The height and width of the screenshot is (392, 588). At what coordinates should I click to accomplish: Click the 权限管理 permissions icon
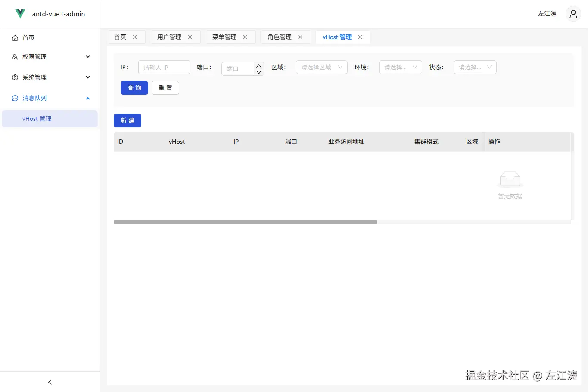pos(15,56)
